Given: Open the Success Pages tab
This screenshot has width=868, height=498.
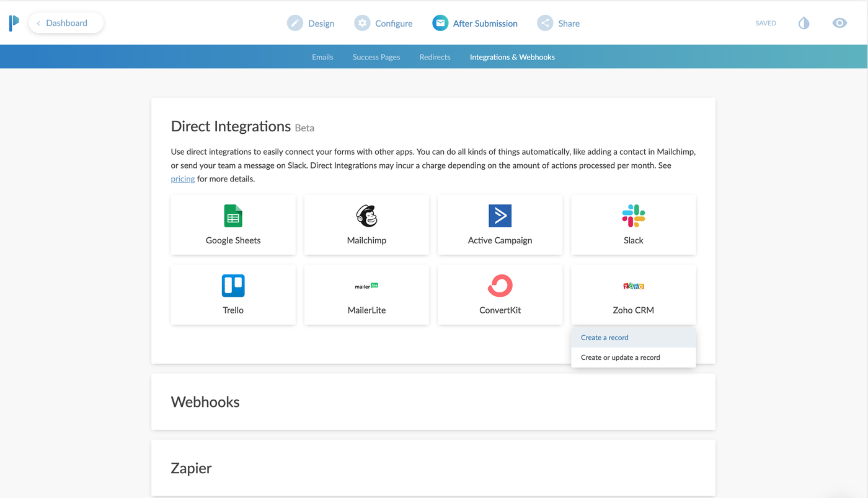Looking at the screenshot, I should 376,56.
